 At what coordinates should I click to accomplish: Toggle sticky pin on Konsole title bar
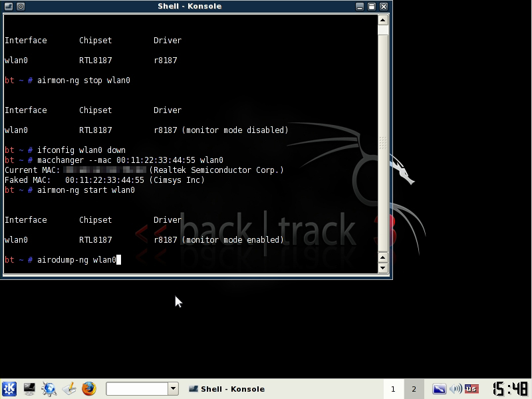pyautogui.click(x=21, y=7)
